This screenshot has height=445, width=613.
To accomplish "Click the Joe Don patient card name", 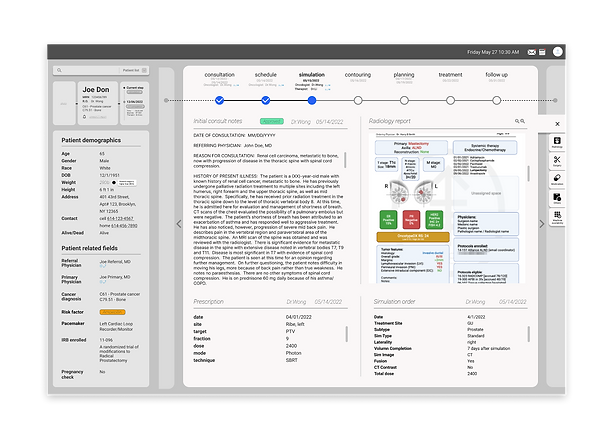I will 96,90.
